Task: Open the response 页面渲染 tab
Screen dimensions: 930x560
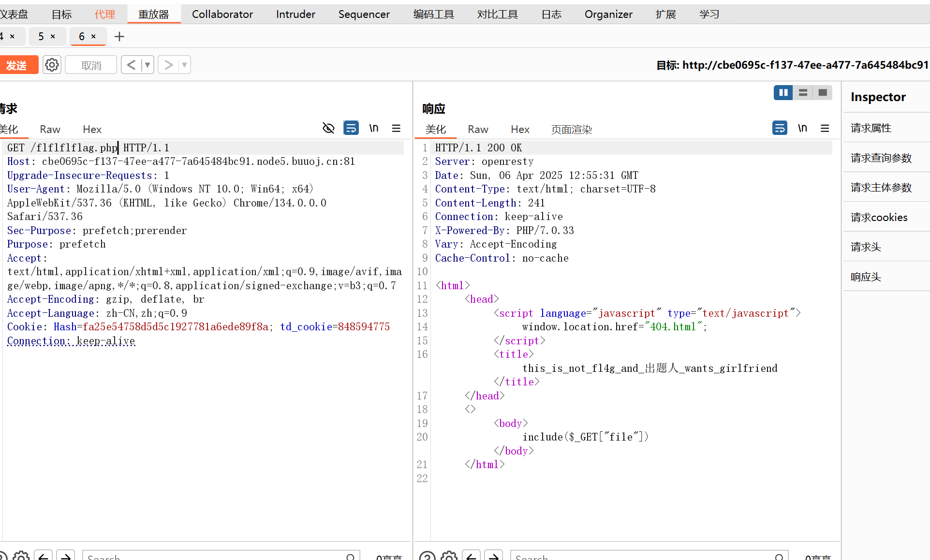Action: [x=571, y=130]
